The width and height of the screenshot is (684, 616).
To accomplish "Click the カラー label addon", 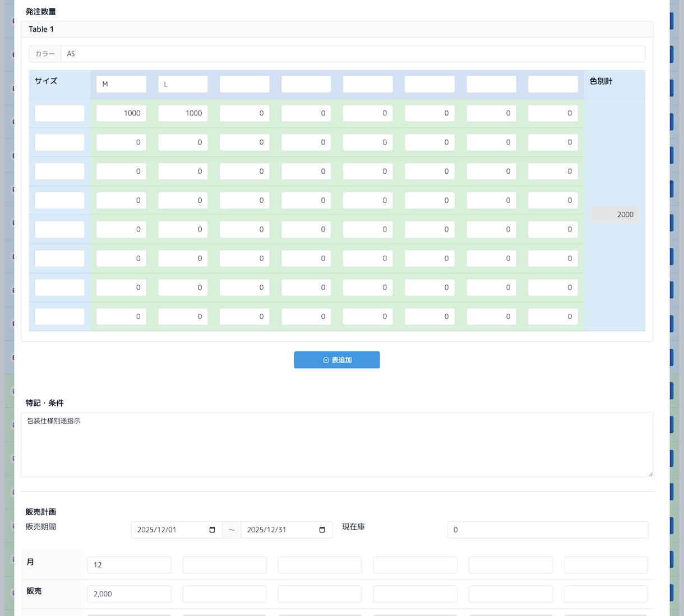I will pos(45,54).
